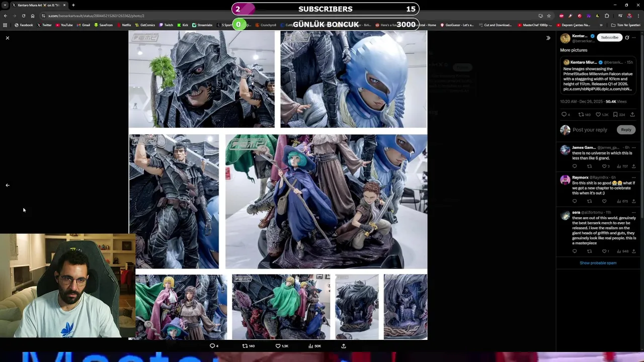The image size is (644, 362).
Task: Open the more options dots on James Gam...'s reply
Action: point(633,147)
